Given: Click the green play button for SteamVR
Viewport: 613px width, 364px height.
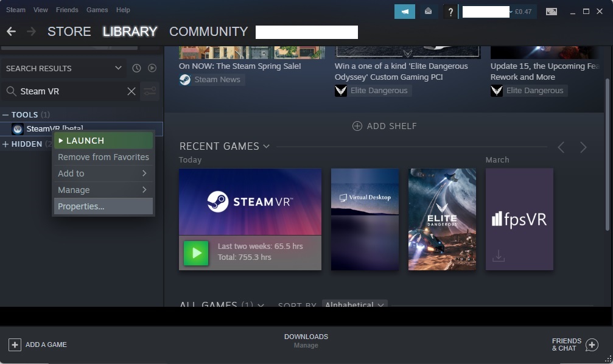Looking at the screenshot, I should point(196,253).
